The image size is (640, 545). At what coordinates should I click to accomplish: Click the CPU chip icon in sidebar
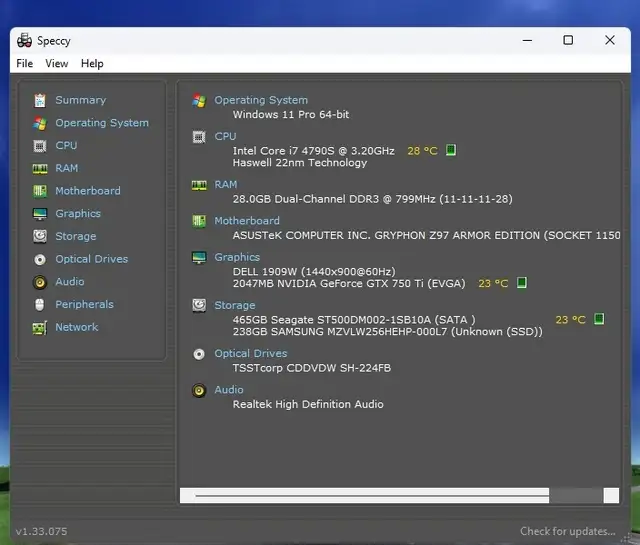click(x=40, y=146)
